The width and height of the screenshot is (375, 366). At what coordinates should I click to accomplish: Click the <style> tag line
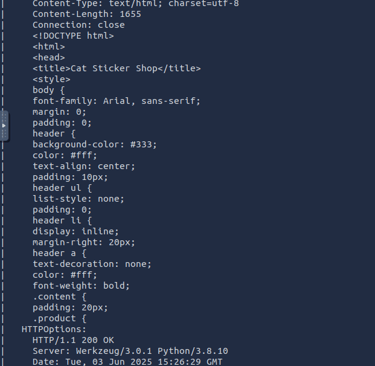click(51, 79)
